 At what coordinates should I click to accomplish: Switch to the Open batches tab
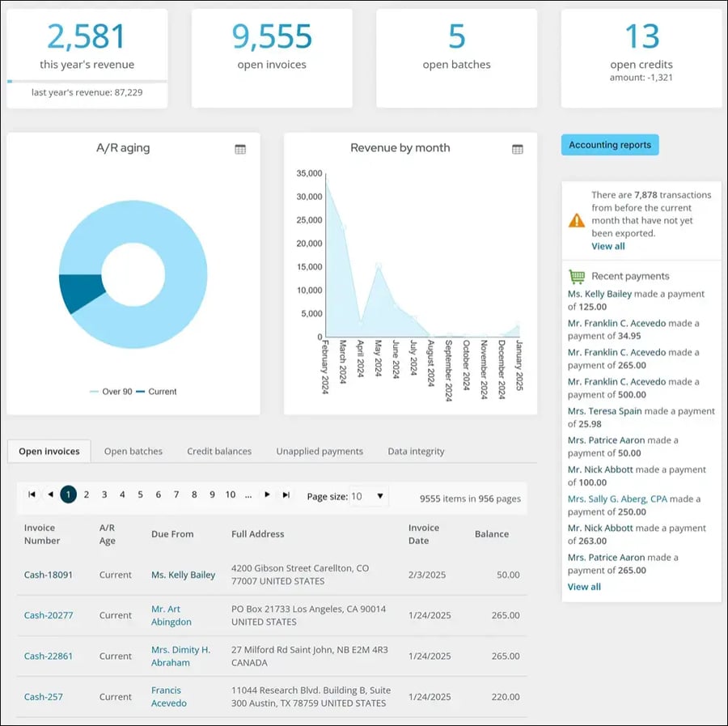point(133,452)
